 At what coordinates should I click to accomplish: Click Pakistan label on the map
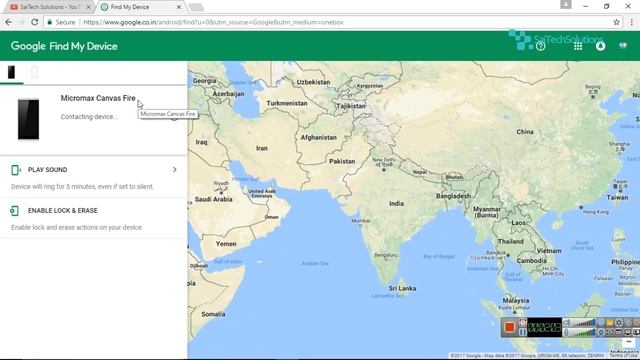[x=342, y=161]
